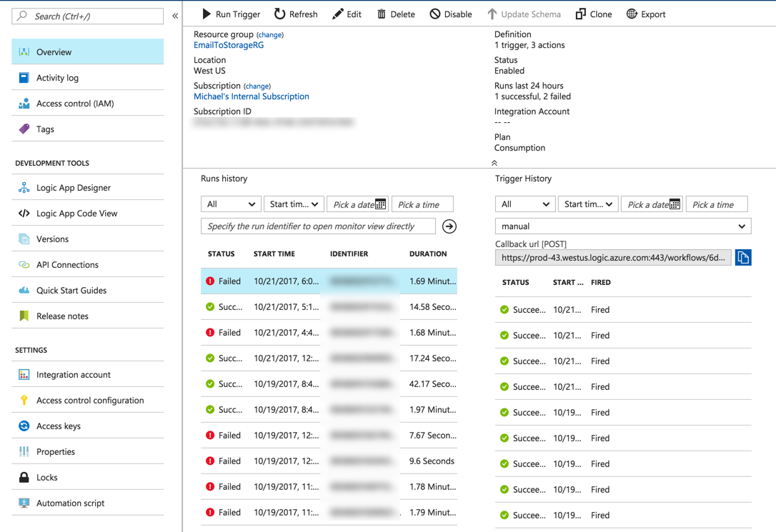This screenshot has height=532, width=776.
Task: Open run by identifier arrow button
Action: pyautogui.click(x=449, y=226)
